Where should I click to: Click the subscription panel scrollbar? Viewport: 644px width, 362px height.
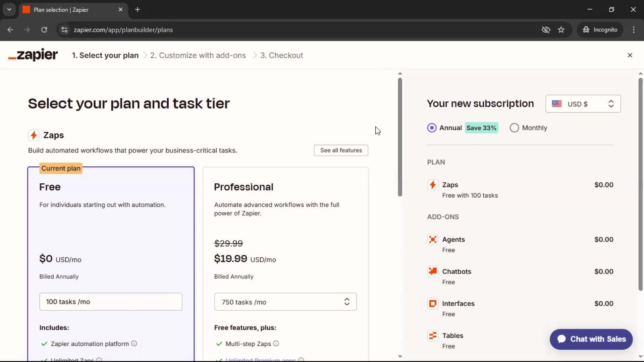click(640, 184)
